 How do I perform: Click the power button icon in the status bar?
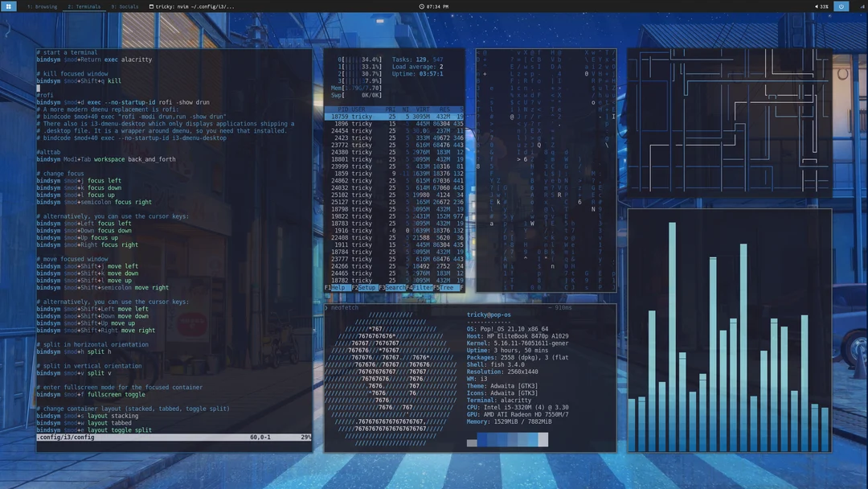click(841, 6)
